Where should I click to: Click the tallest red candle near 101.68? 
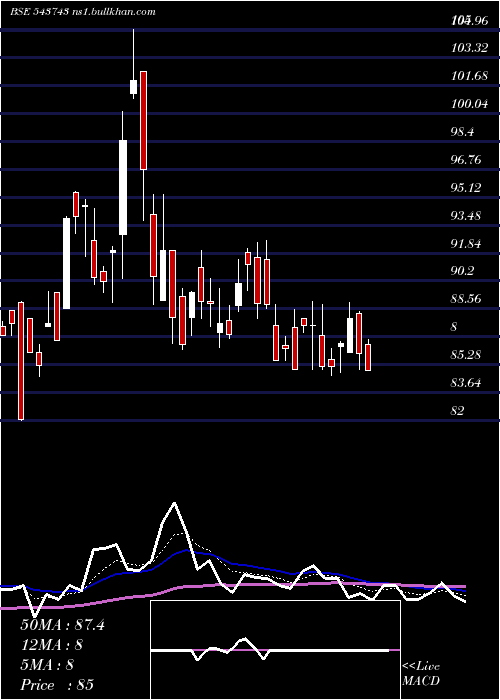143,120
